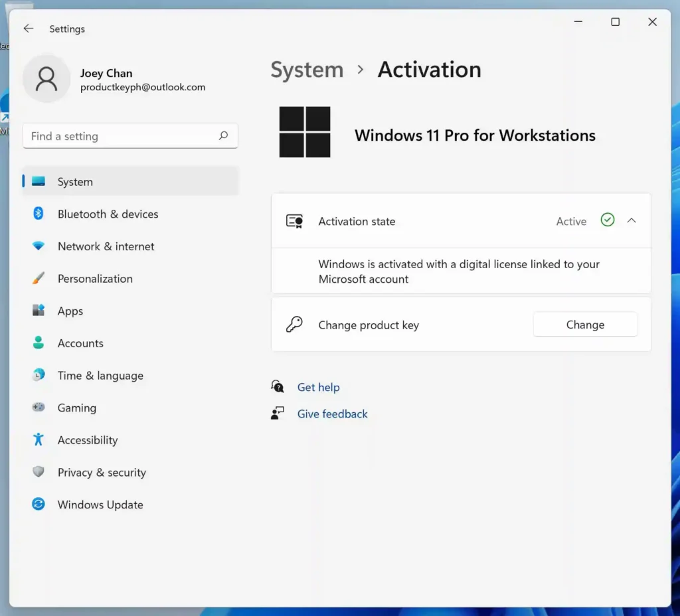Click the green activation checkmark icon
680x616 pixels.
608,220
